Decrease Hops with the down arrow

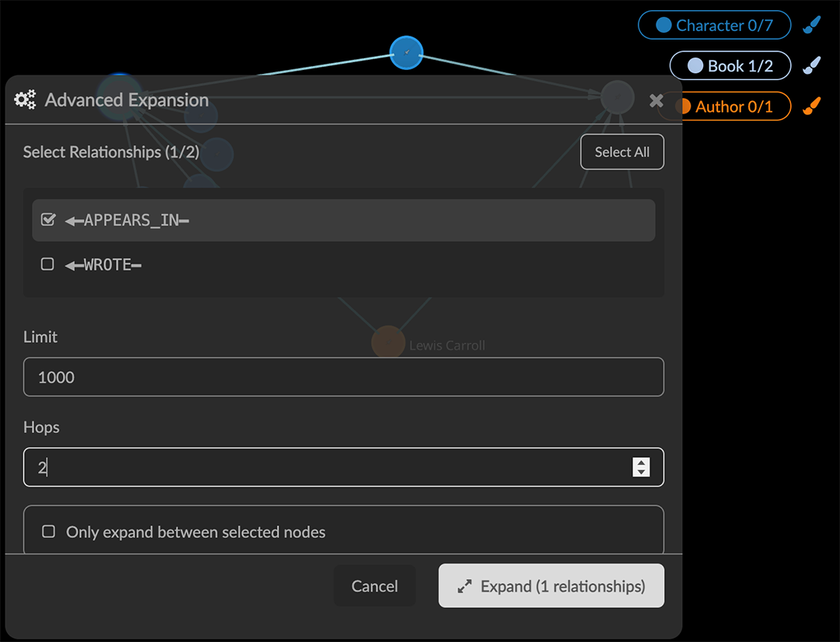point(641,472)
